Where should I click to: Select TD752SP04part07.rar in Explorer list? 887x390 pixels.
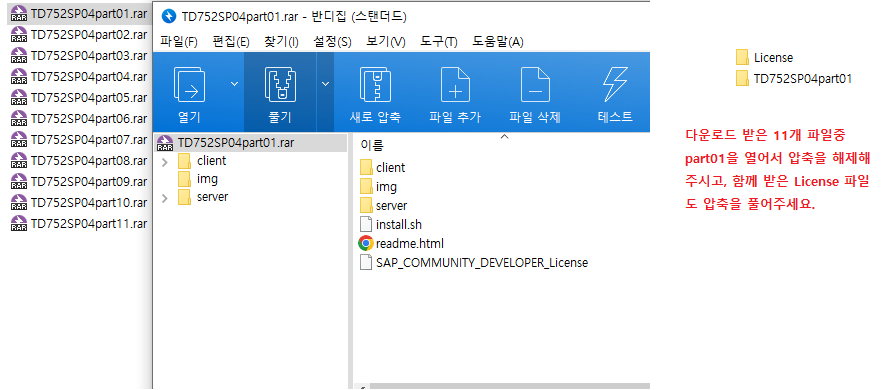tap(79, 139)
